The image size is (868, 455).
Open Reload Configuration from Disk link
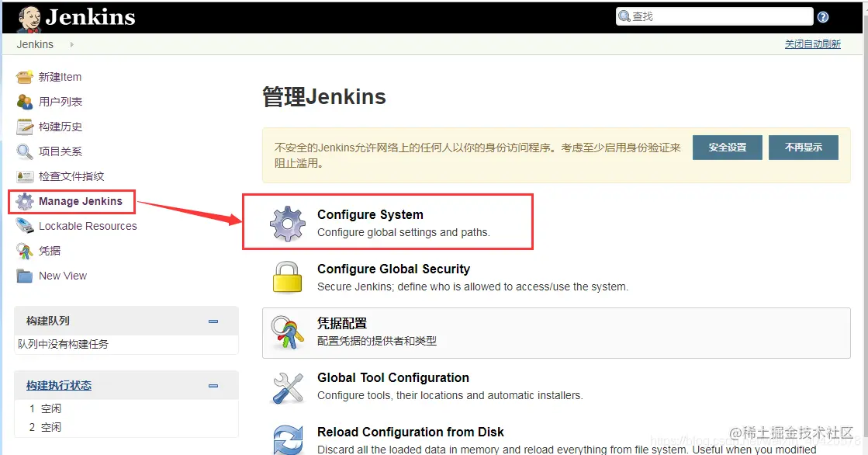coord(410,432)
